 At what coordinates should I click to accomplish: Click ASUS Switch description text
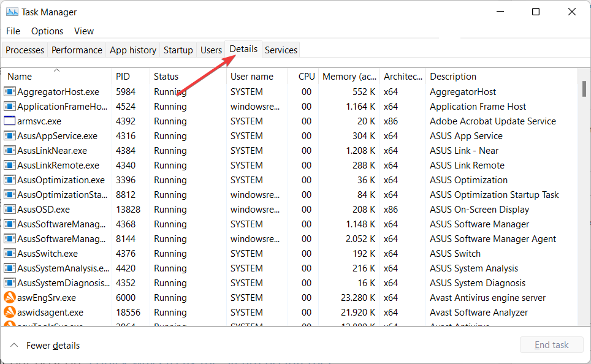coord(455,253)
